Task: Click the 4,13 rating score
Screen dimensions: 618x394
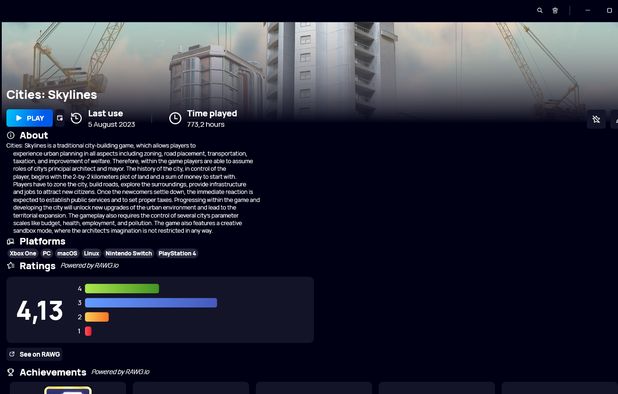Action: (40, 311)
